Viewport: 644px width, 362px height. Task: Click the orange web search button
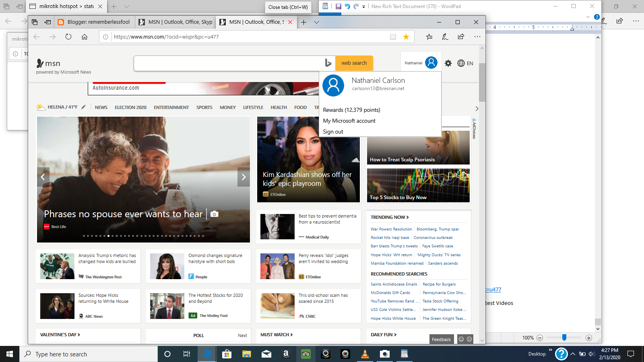click(354, 63)
